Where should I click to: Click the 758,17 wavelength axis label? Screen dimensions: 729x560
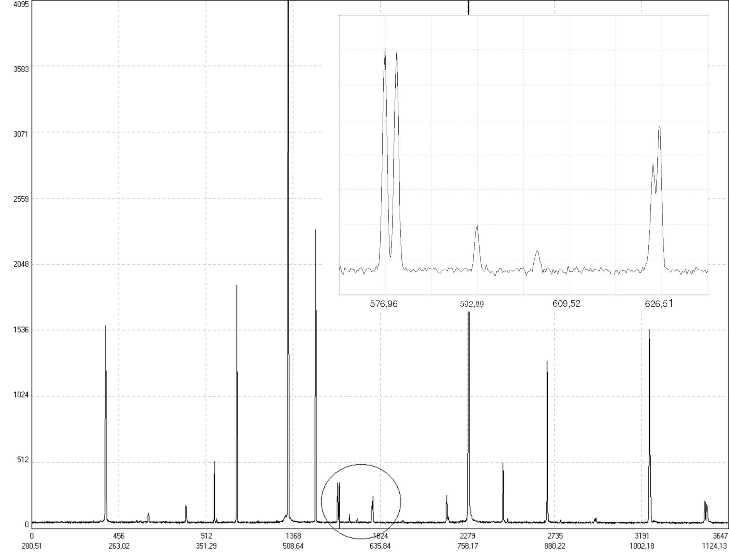click(x=468, y=546)
